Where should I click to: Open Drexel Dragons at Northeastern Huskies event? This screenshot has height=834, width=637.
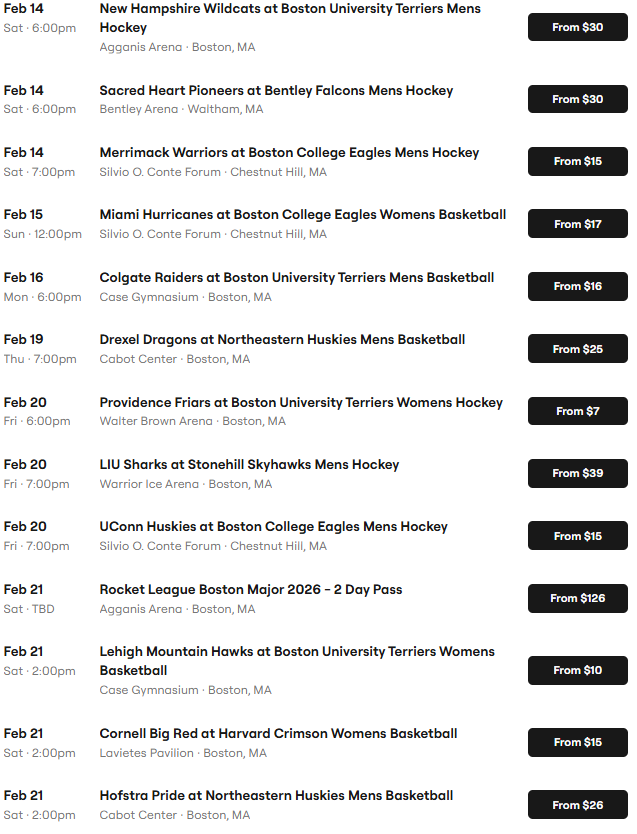click(x=282, y=340)
